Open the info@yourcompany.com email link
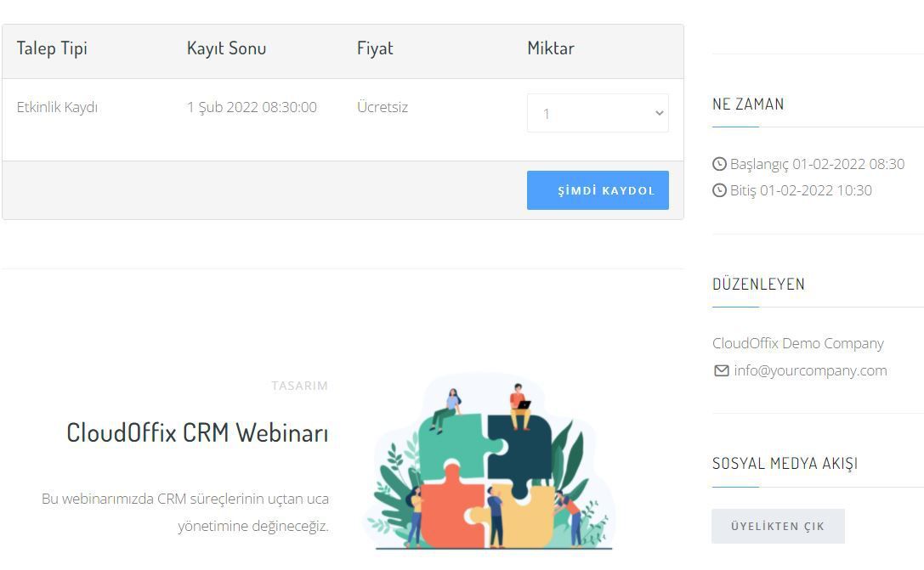 (x=810, y=370)
